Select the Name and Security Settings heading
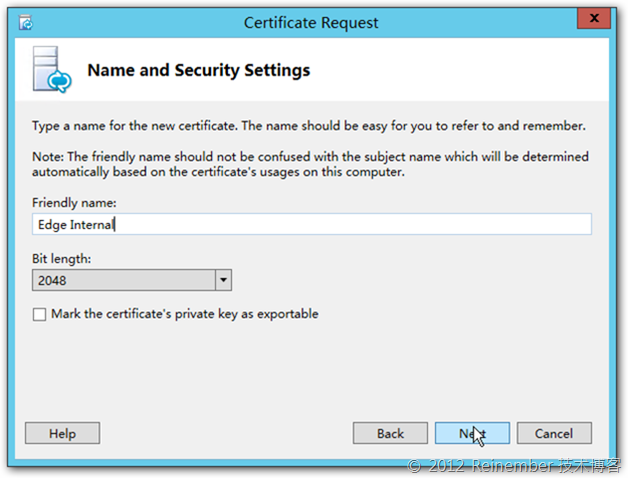This screenshot has width=628, height=478. [199, 71]
